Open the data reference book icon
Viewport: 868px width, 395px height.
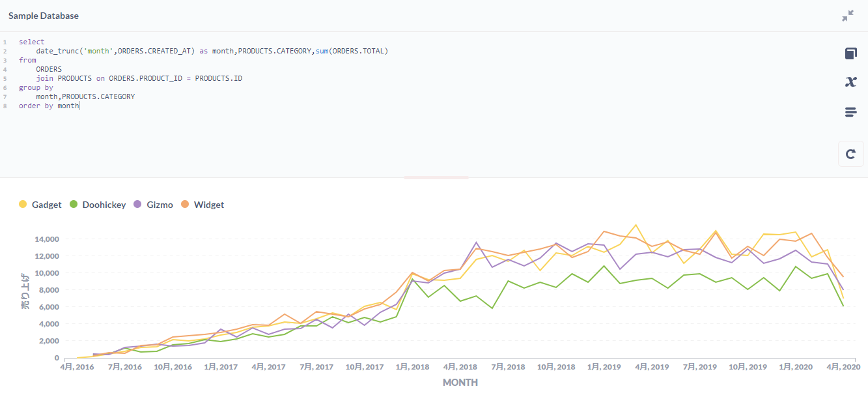850,53
